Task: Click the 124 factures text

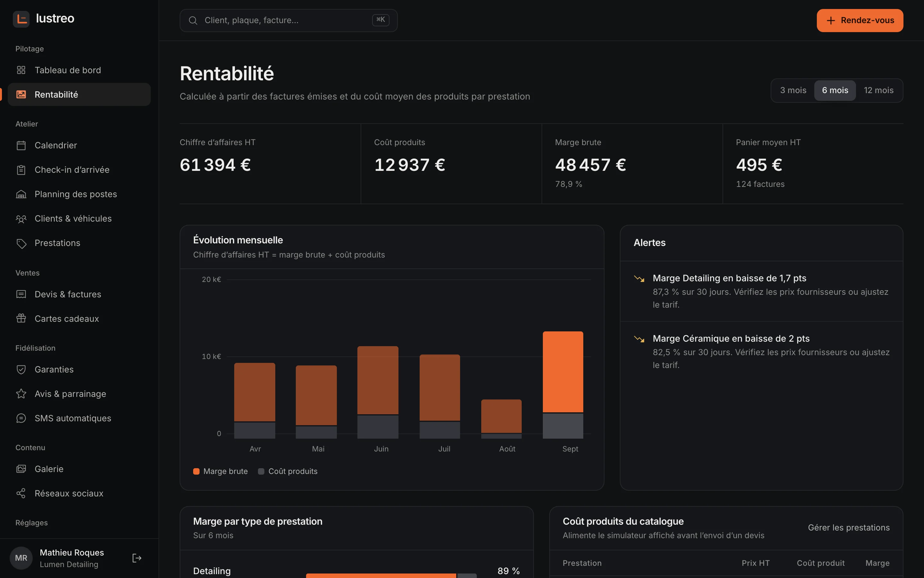Action: point(760,184)
